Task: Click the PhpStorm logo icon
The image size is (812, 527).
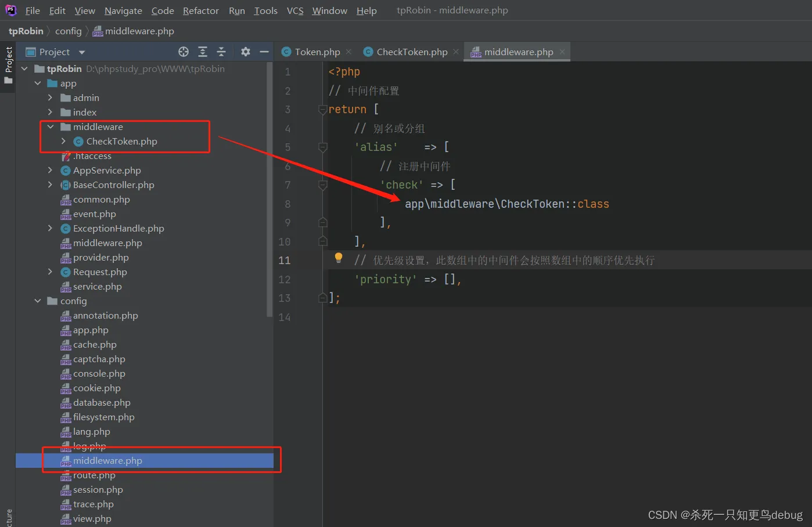Action: 11,10
